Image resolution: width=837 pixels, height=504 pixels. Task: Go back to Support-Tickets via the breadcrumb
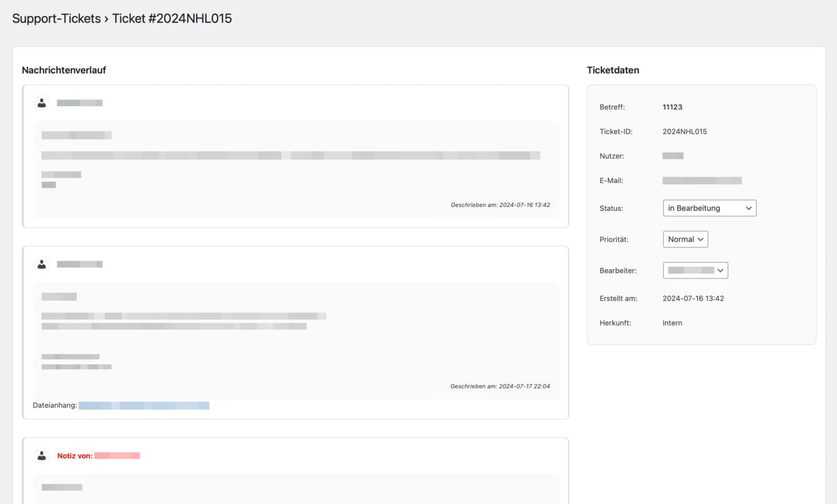56,19
